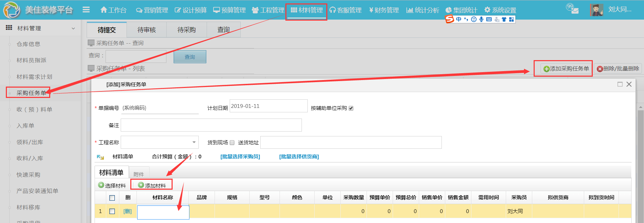Click the emoji smiley icon
This screenshot has height=223, width=644.
[x=474, y=19]
